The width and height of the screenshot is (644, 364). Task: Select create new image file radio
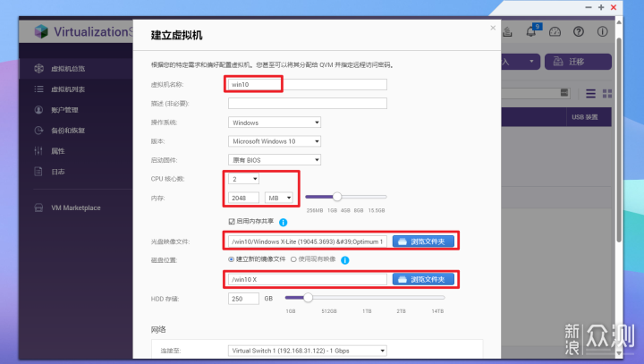(232, 259)
